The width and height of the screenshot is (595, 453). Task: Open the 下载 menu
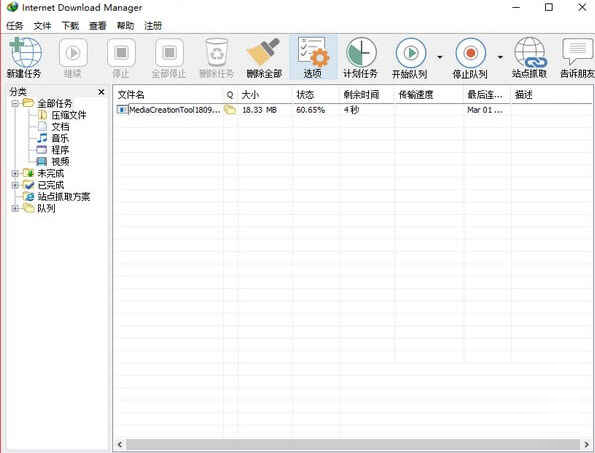pyautogui.click(x=70, y=26)
